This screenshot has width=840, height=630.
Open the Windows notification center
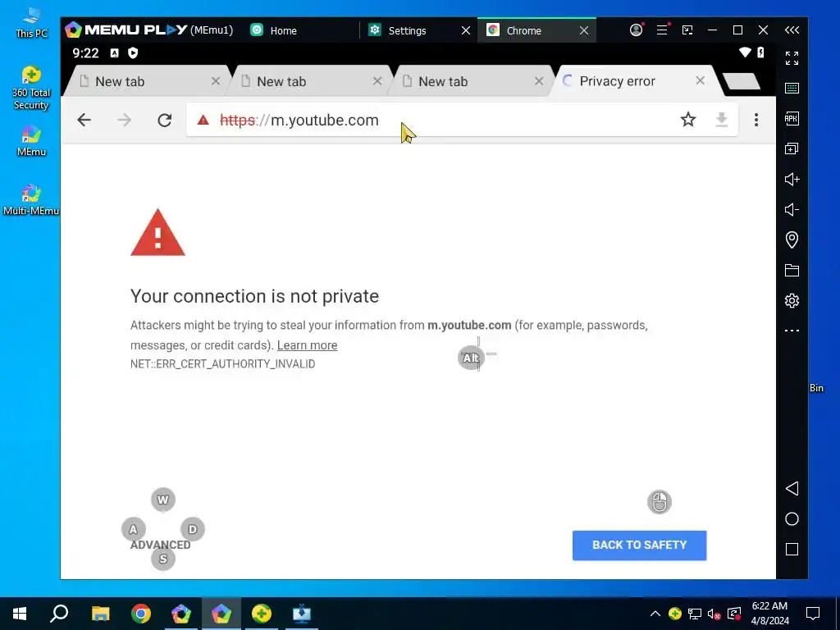click(x=813, y=614)
